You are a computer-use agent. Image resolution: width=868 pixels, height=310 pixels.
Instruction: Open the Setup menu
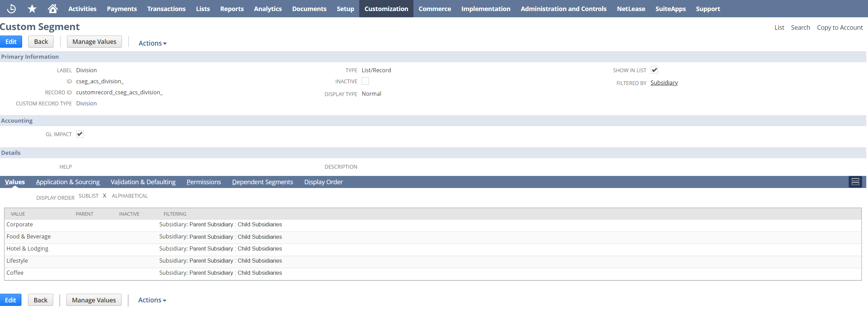coord(345,9)
